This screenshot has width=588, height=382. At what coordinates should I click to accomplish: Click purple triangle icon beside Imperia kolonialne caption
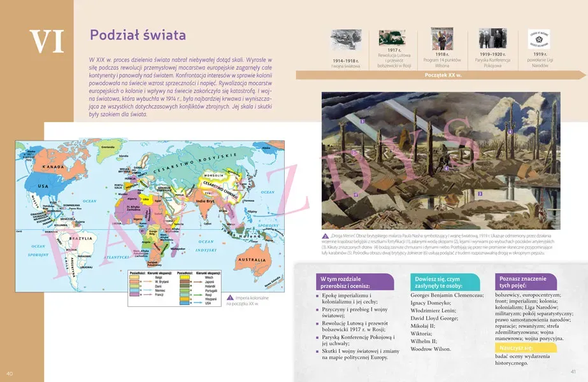tap(231, 298)
